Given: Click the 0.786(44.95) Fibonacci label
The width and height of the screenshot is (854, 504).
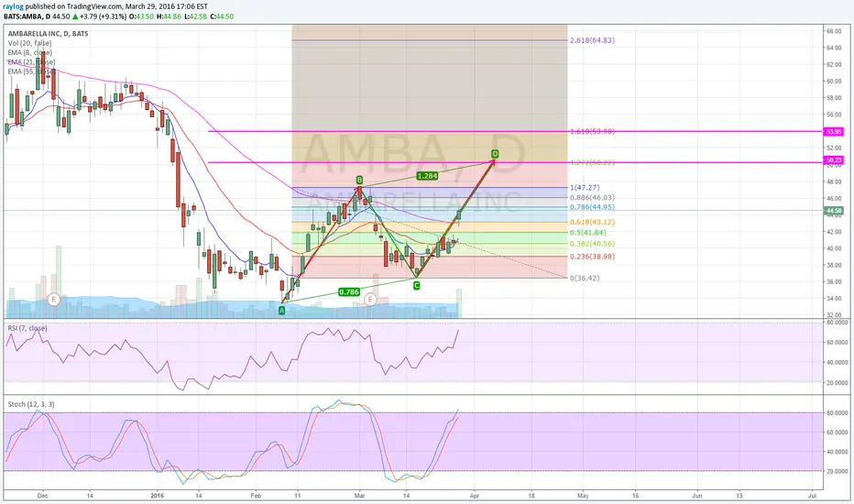Looking at the screenshot, I should pyautogui.click(x=593, y=207).
